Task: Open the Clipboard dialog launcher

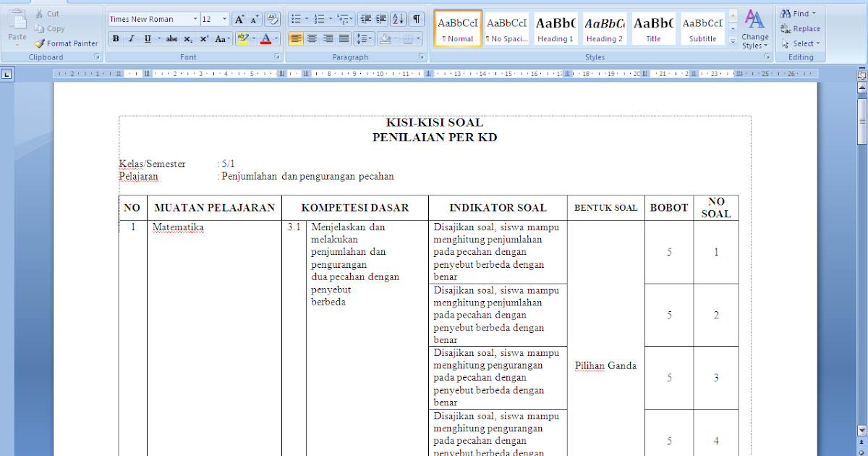Action: point(97,56)
